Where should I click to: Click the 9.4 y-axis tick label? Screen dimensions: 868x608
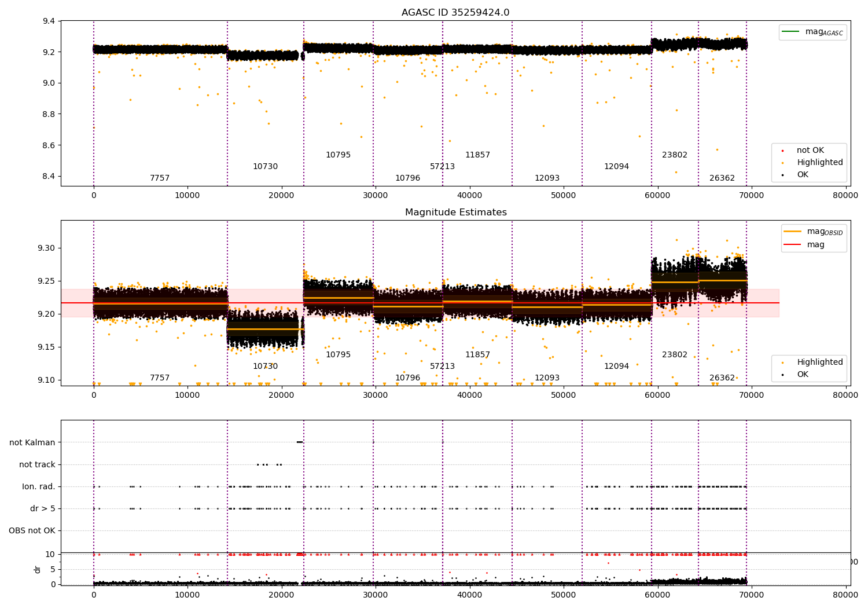click(49, 21)
